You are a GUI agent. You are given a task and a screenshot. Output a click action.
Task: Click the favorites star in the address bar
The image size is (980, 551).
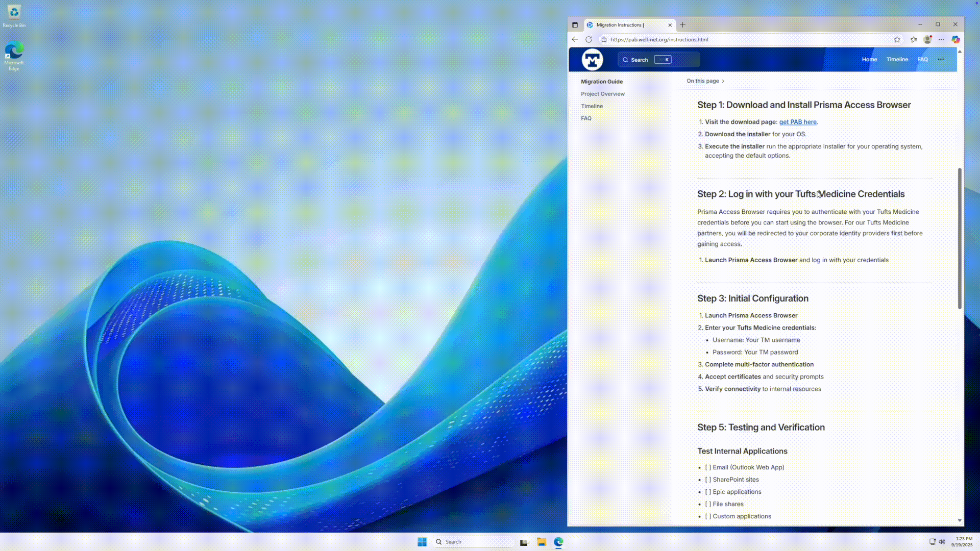897,39
